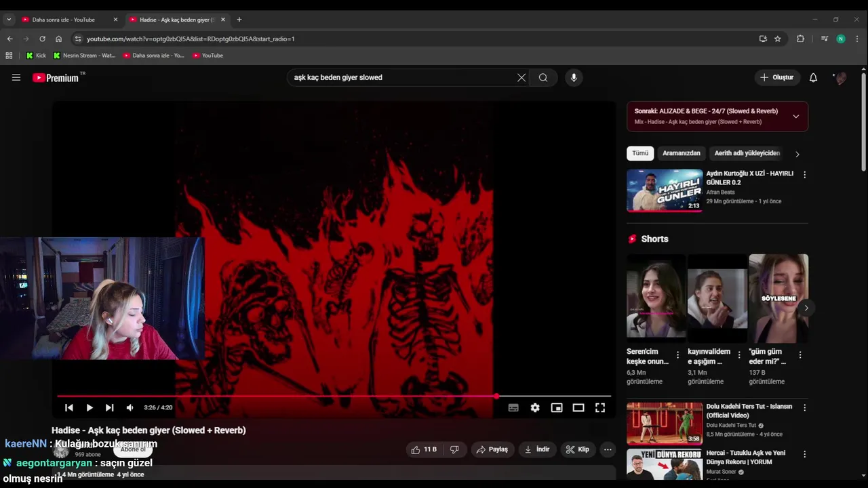Click the progress bar scrubber dot
Viewport: 868px width, 488px height.
click(x=496, y=396)
